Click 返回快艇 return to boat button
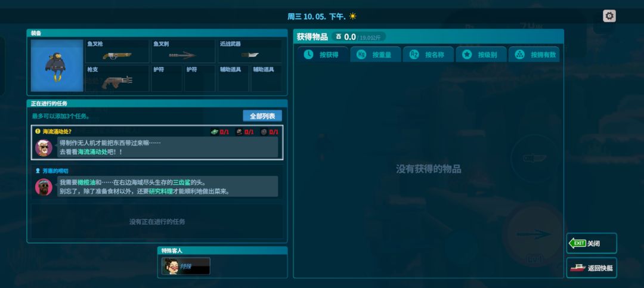The width and height of the screenshot is (644, 288). point(592,268)
